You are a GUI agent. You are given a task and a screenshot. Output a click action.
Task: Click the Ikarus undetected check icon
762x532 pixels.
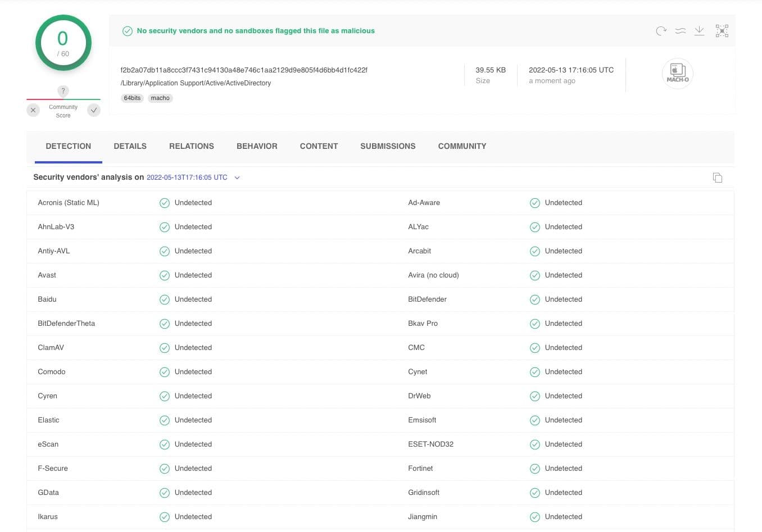click(x=165, y=517)
